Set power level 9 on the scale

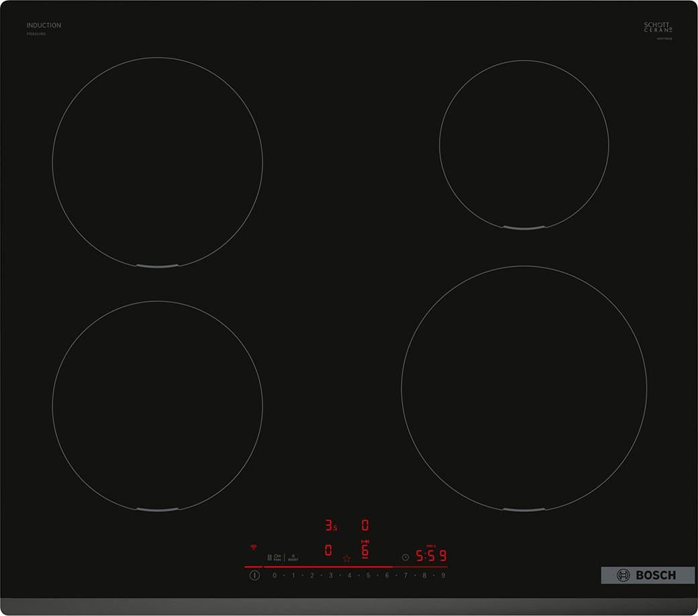click(443, 576)
